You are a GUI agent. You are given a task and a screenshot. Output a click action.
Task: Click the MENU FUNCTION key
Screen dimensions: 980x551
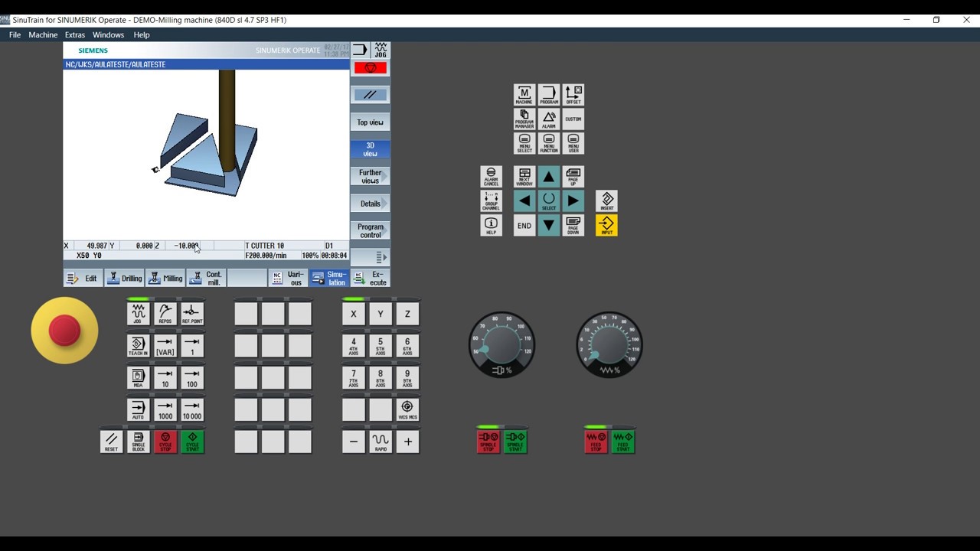(x=548, y=144)
